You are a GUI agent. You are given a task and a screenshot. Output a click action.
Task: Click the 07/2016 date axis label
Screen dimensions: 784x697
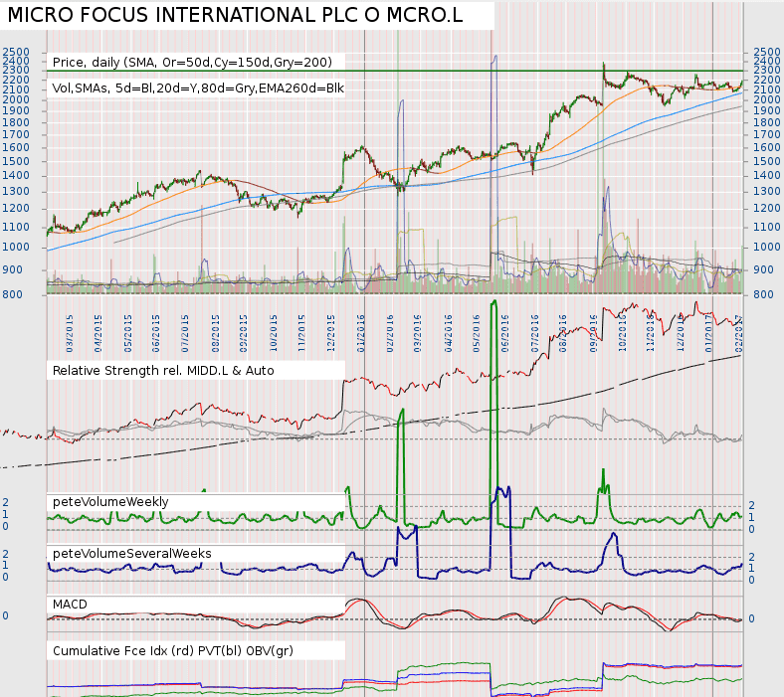click(535, 333)
